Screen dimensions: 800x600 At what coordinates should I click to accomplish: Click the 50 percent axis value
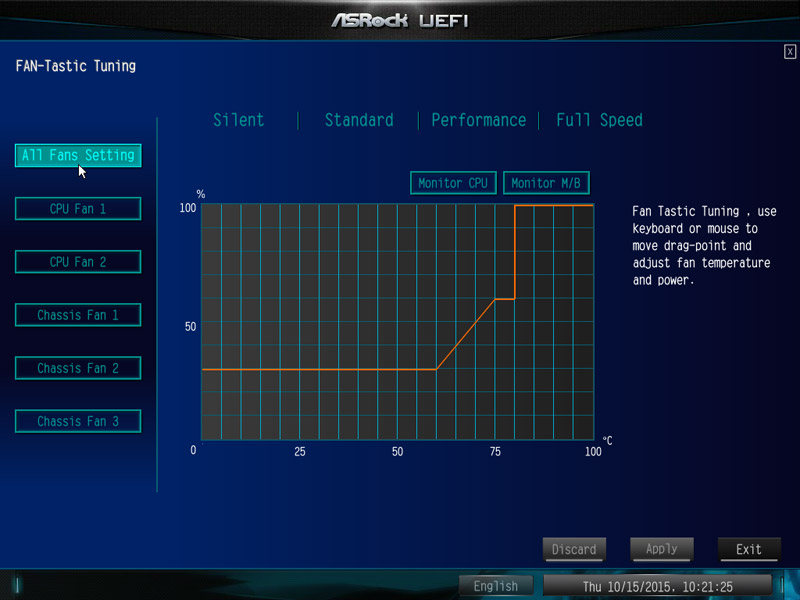pos(190,327)
